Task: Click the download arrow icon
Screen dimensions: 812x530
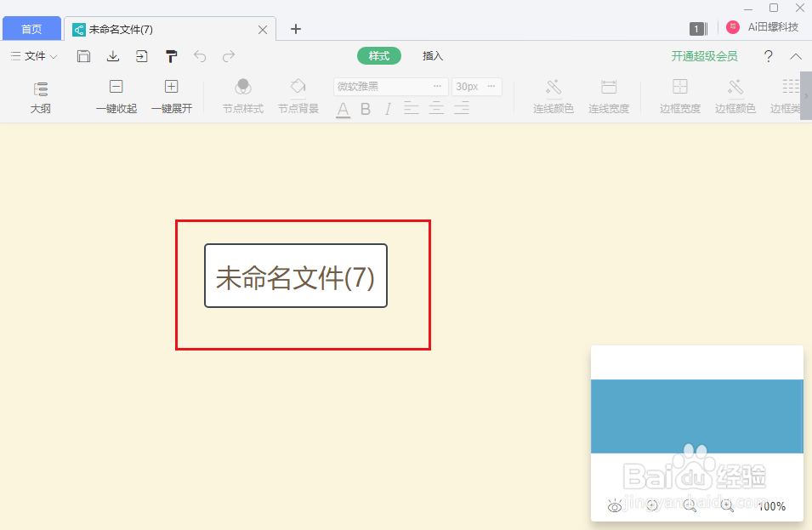Action: 113,56
